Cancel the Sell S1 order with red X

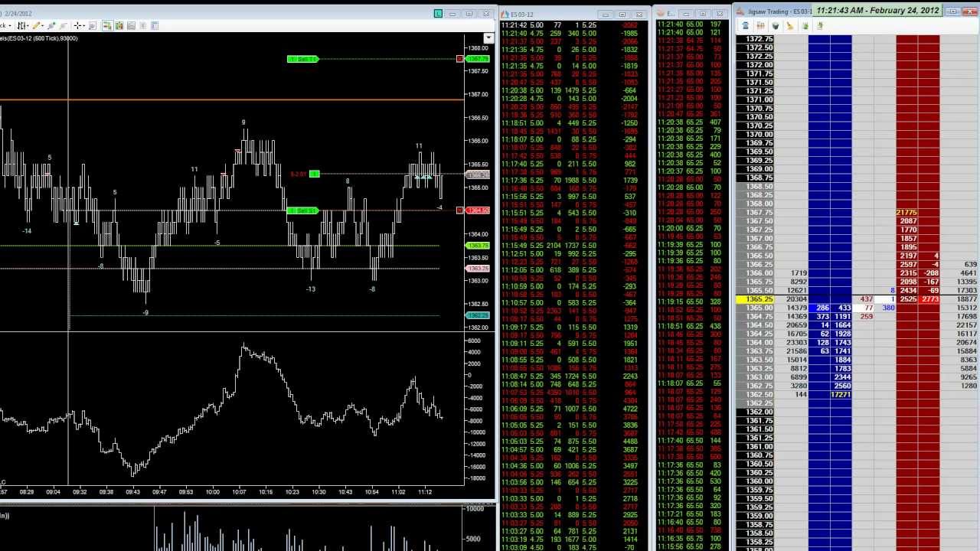pos(459,210)
